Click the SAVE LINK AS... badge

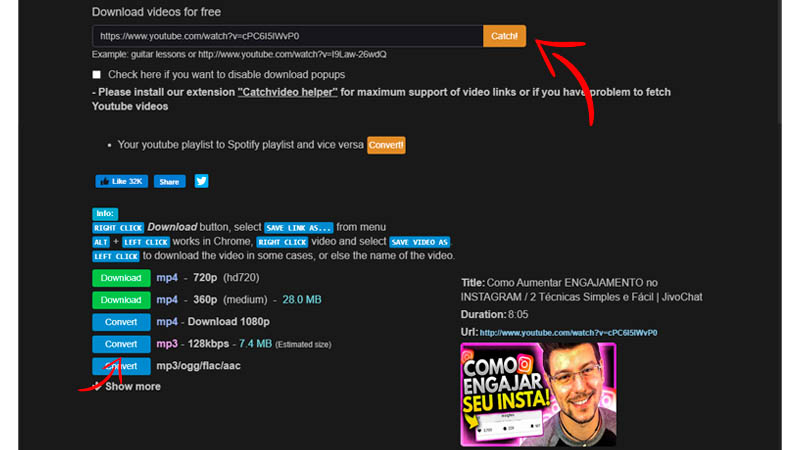298,228
